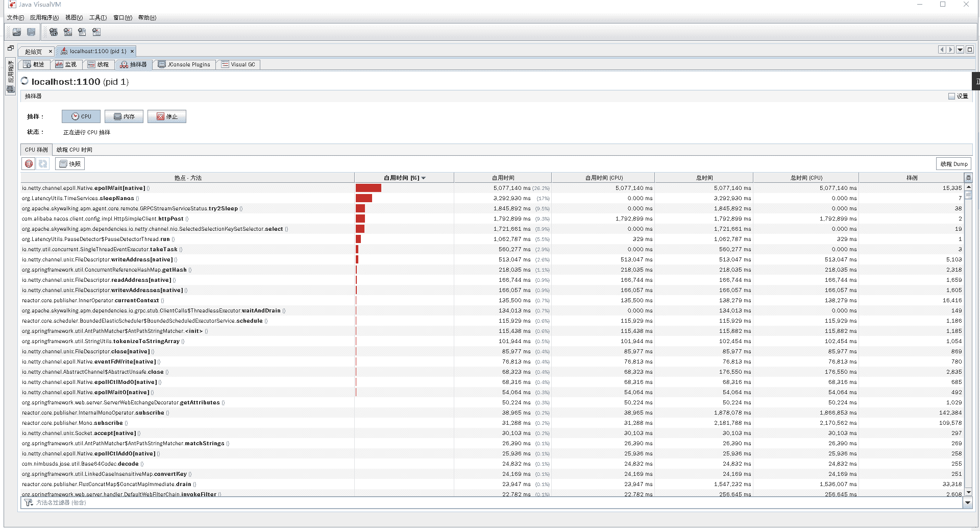Take a snapshot with 快照 button

(x=70, y=164)
